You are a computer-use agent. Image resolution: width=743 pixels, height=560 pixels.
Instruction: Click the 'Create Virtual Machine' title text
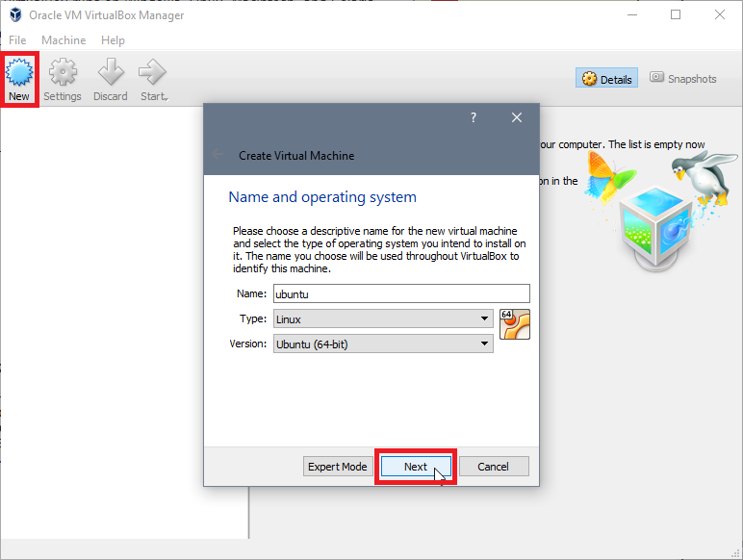tap(296, 156)
